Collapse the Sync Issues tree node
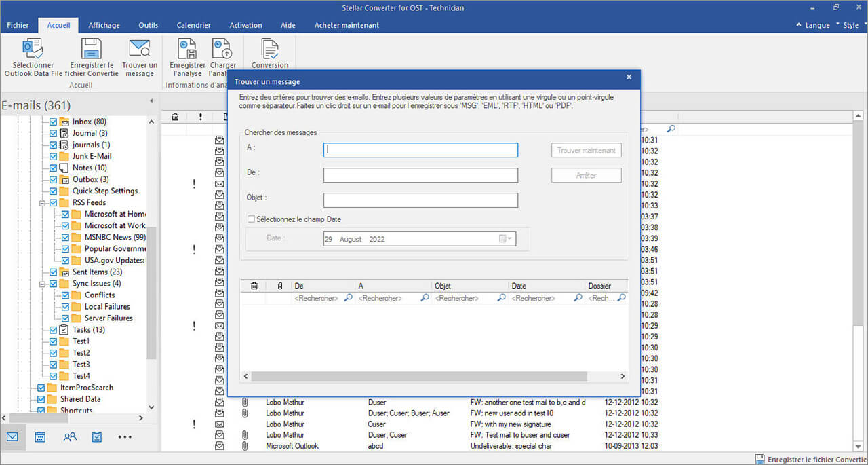This screenshot has width=868, height=465. coord(42,283)
